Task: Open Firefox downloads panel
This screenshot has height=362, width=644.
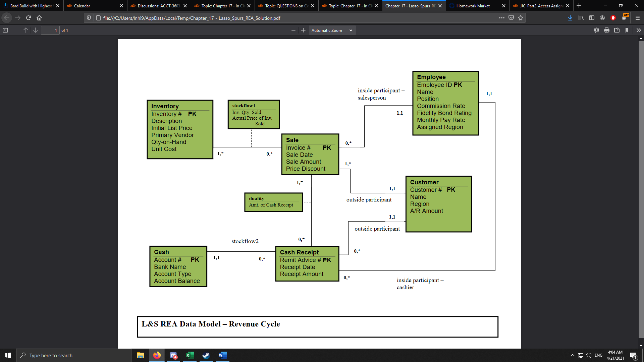Action: [570, 18]
